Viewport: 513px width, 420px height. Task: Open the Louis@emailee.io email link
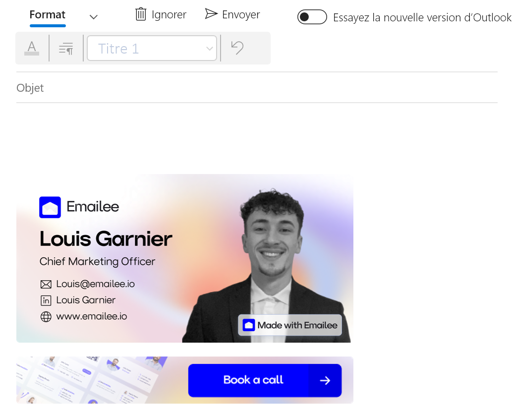point(95,284)
